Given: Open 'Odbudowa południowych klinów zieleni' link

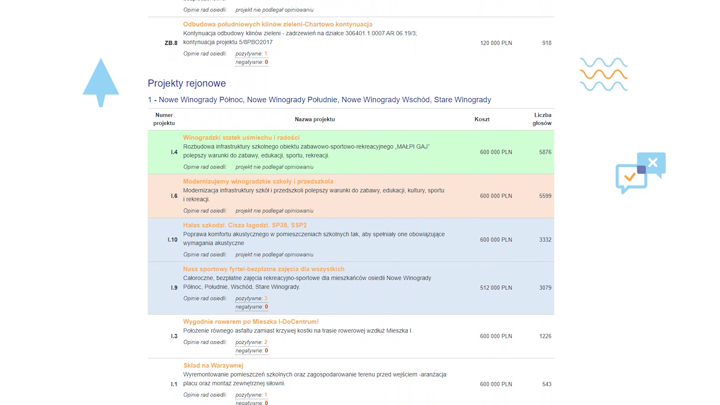Looking at the screenshot, I should [x=277, y=24].
